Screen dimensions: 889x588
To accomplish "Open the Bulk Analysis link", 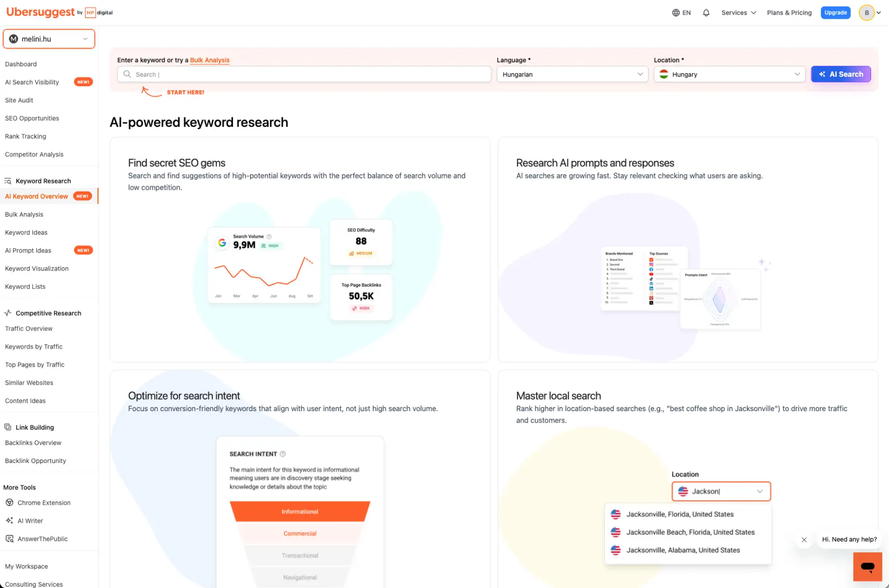I will (x=210, y=60).
